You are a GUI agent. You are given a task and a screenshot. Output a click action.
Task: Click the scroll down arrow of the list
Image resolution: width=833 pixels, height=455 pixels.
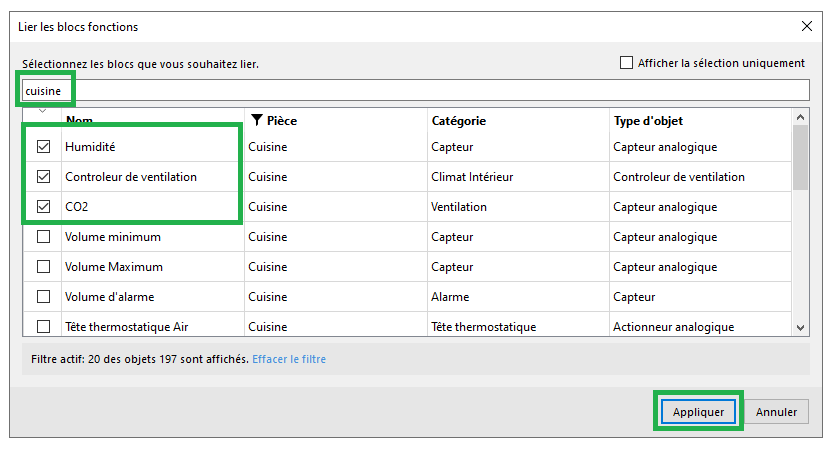(800, 327)
